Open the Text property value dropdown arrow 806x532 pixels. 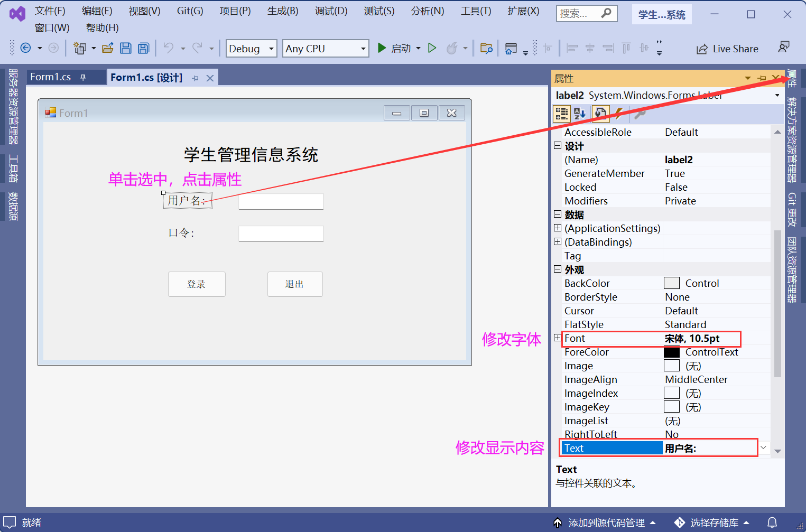[764, 448]
